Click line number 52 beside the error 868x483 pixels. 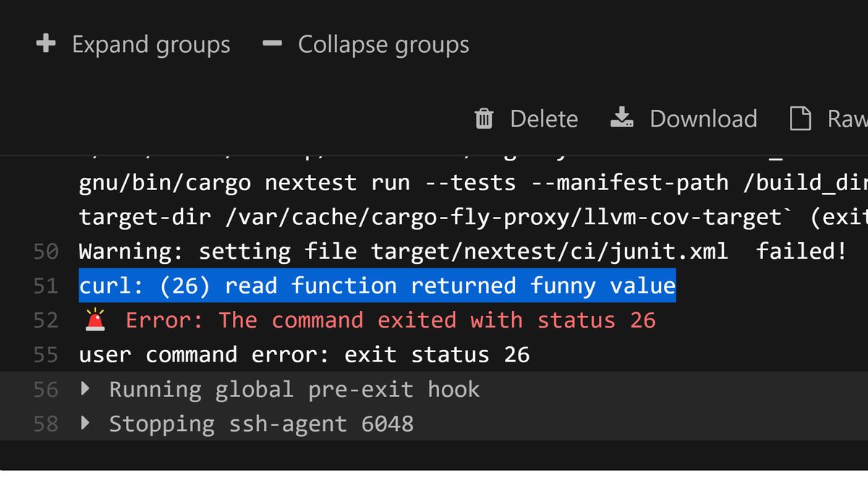(x=46, y=320)
